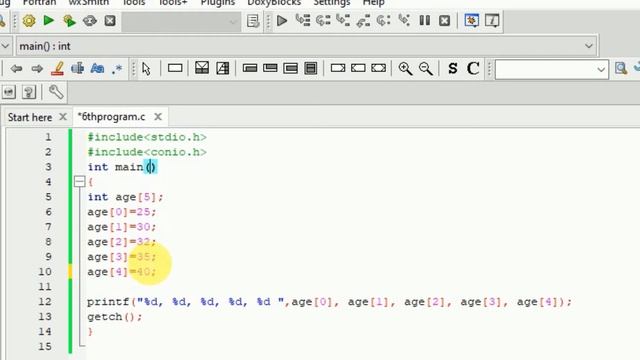Click the box with right-notched edge icon
640x360 pixels.
tap(338, 68)
